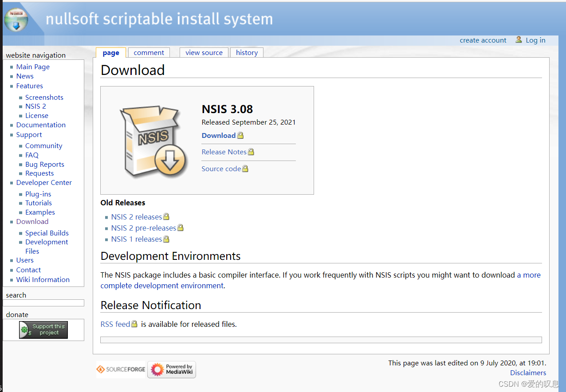Screen dimensions: 566x392
Task: Click the Support this project donate button
Action: pyautogui.click(x=43, y=329)
